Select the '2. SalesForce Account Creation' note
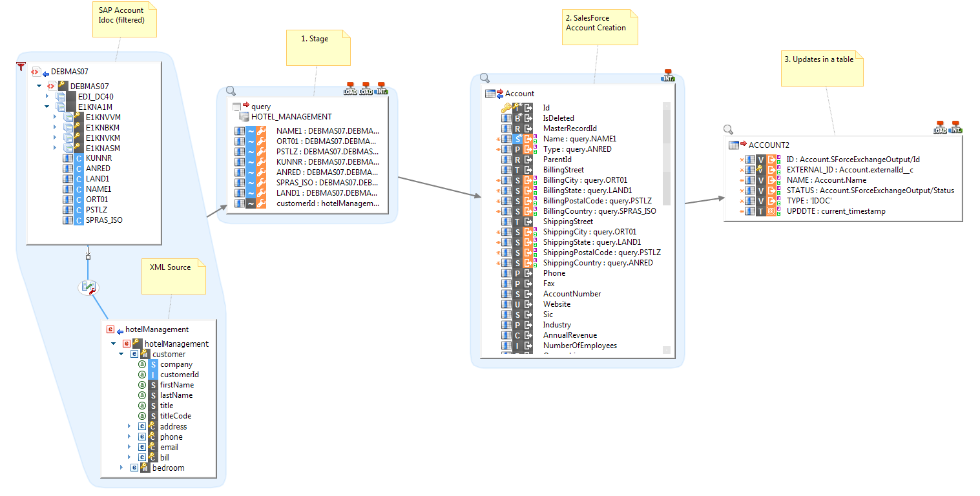 [x=600, y=26]
